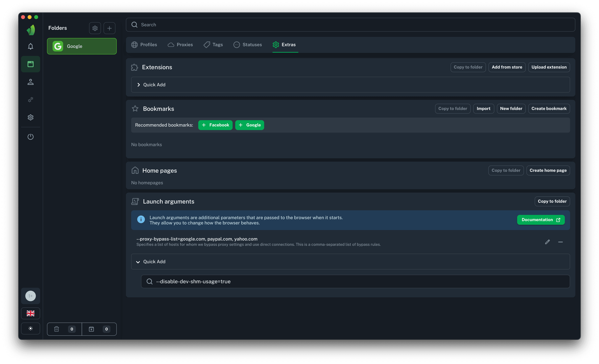Switch to the Proxies tab
Image resolution: width=599 pixels, height=364 pixels.
click(x=180, y=45)
